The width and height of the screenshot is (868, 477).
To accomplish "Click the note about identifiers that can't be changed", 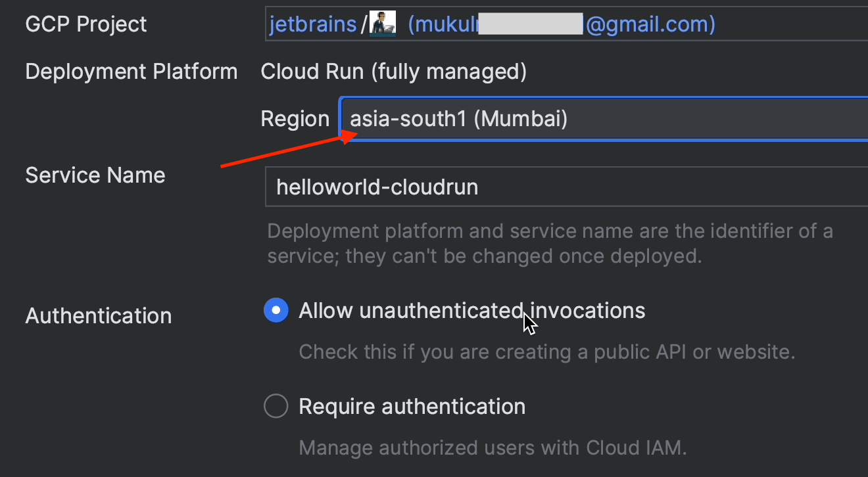I will pos(550,244).
